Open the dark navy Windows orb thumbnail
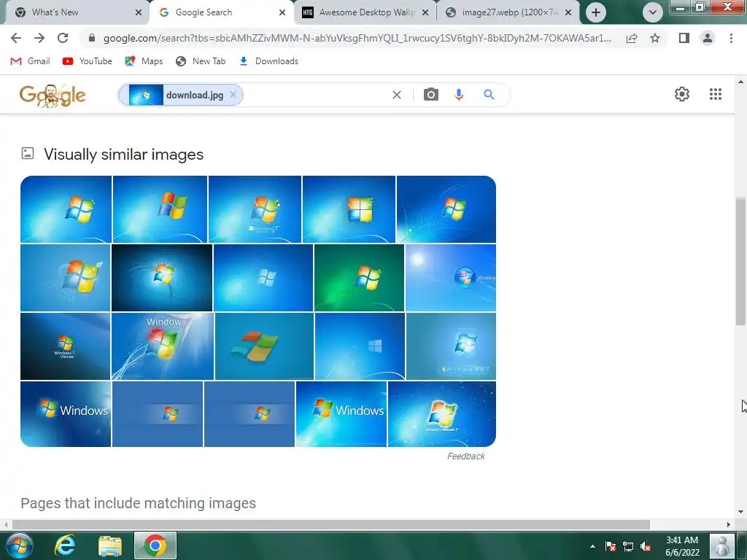747x560 pixels. [x=162, y=278]
